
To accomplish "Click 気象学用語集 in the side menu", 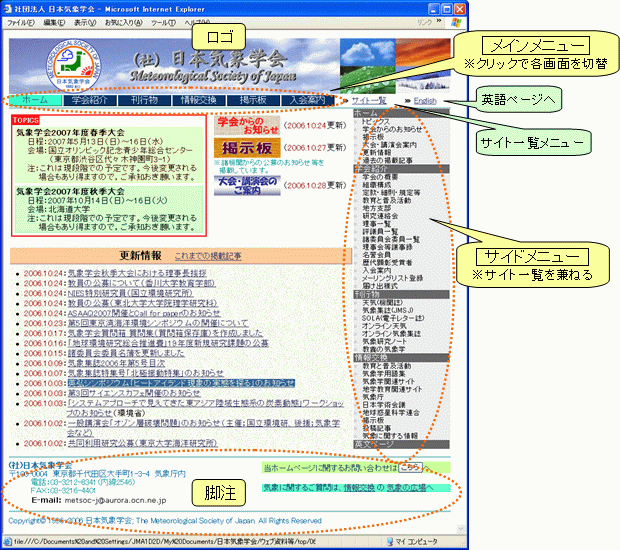I will pyautogui.click(x=384, y=374).
